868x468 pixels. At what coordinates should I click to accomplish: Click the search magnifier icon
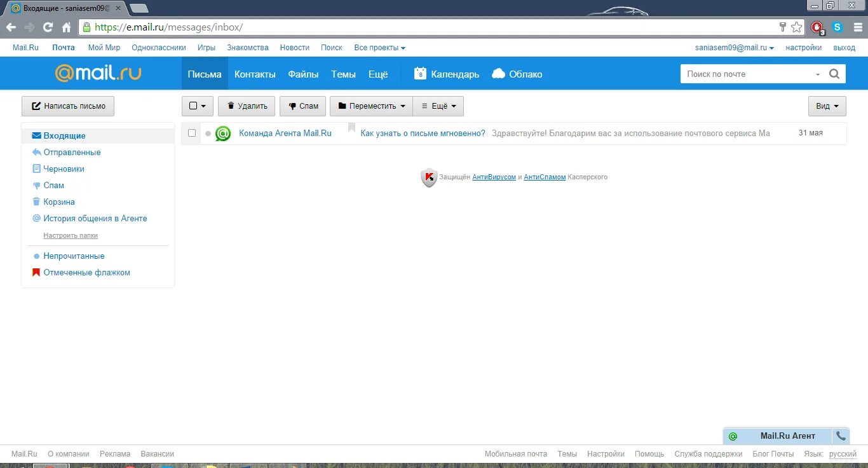coord(835,74)
